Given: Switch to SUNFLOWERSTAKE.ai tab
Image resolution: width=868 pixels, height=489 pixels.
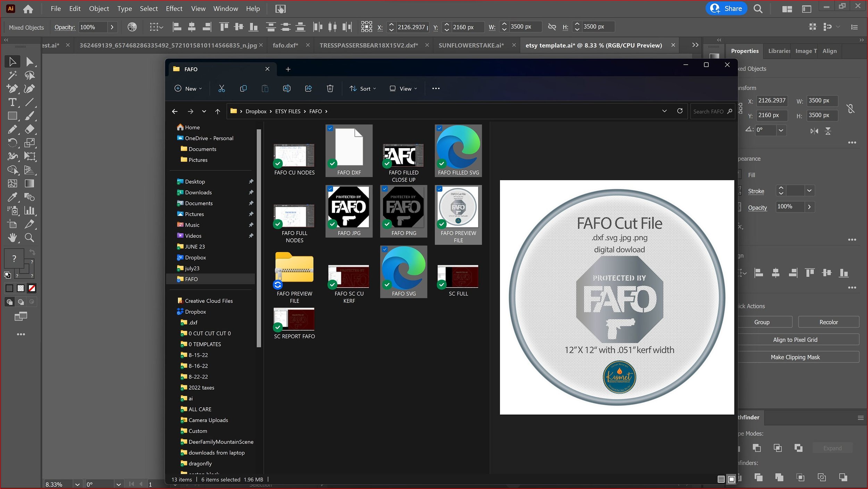Looking at the screenshot, I should [471, 45].
